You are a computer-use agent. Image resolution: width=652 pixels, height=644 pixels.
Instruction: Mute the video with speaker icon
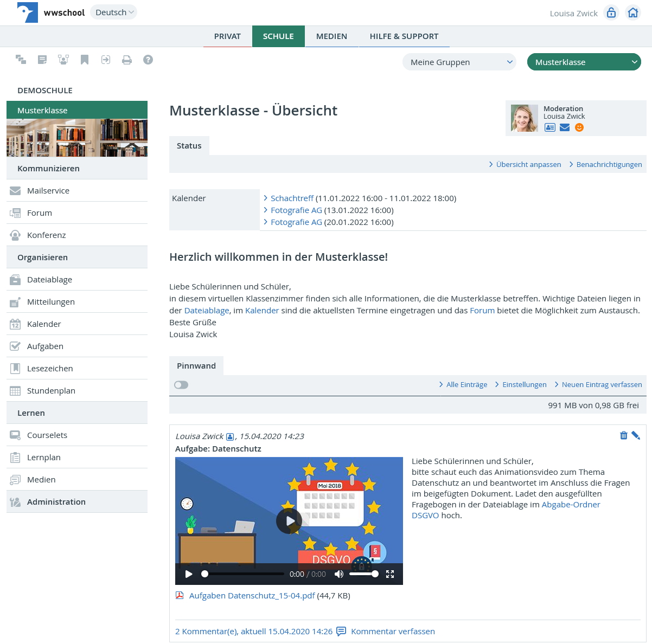[339, 574]
